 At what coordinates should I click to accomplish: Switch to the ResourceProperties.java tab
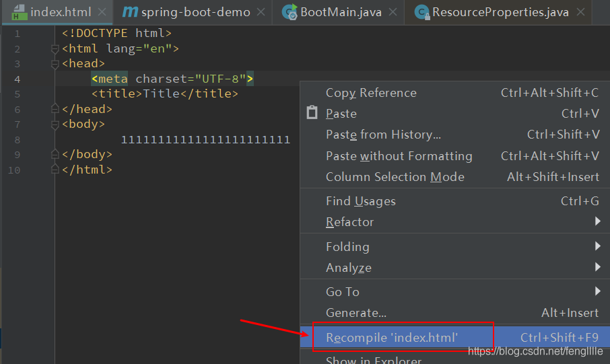coord(500,12)
